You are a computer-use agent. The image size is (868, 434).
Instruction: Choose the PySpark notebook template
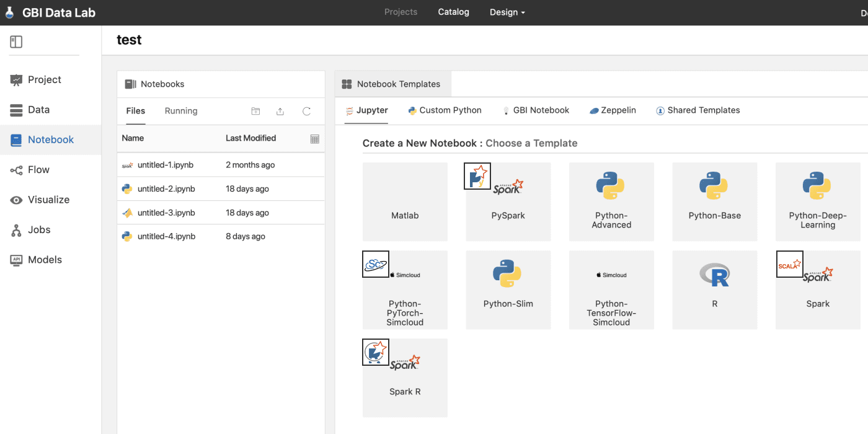(x=508, y=201)
